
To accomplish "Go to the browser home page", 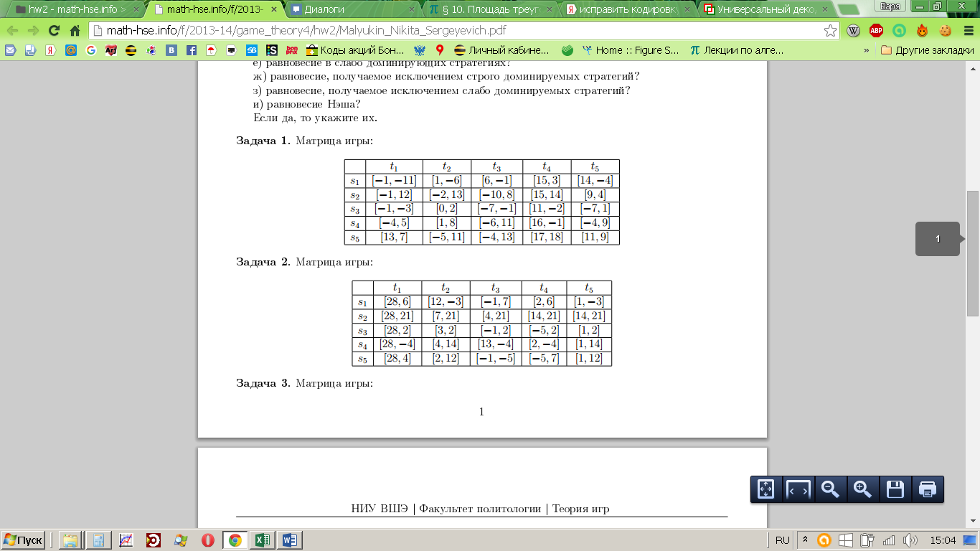I will click(x=75, y=31).
